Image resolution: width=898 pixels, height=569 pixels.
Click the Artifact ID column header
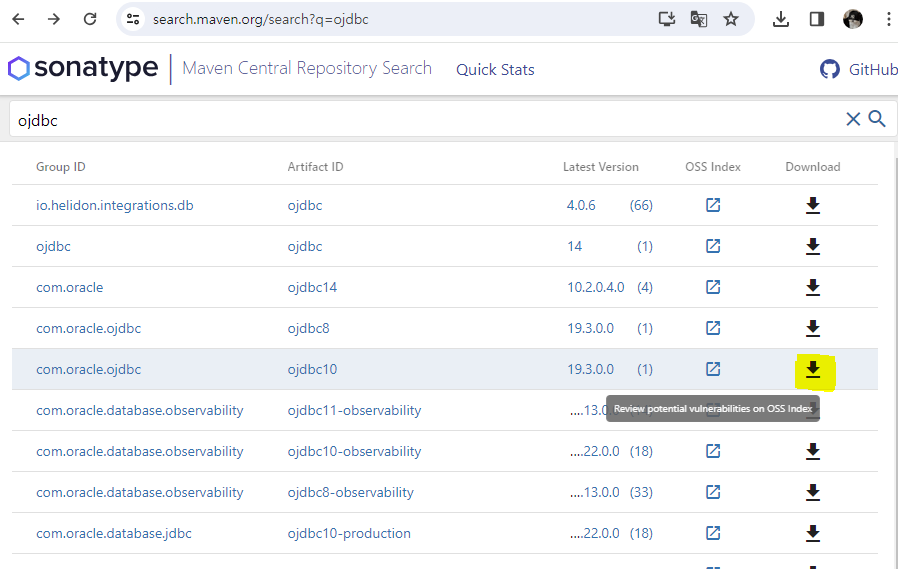pyautogui.click(x=315, y=167)
